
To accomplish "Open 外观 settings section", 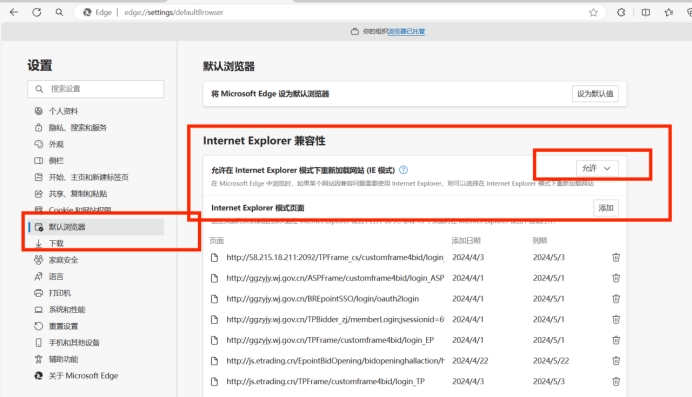I will [56, 144].
